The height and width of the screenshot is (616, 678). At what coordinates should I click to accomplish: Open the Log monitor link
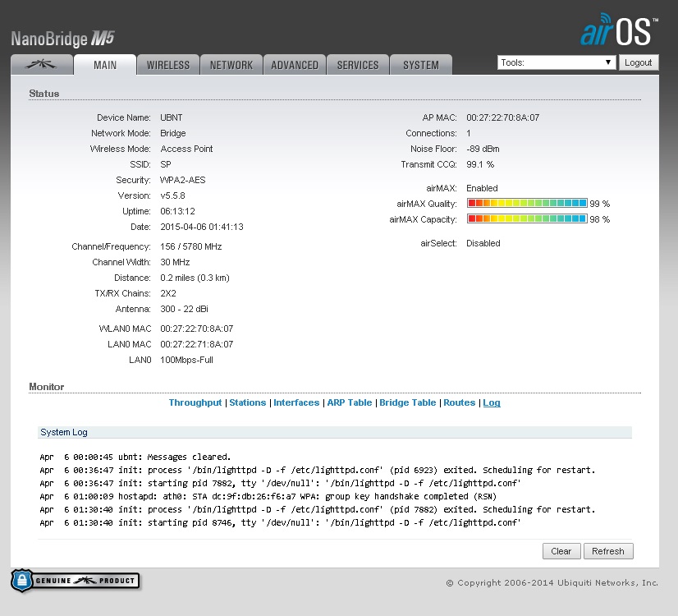[492, 402]
